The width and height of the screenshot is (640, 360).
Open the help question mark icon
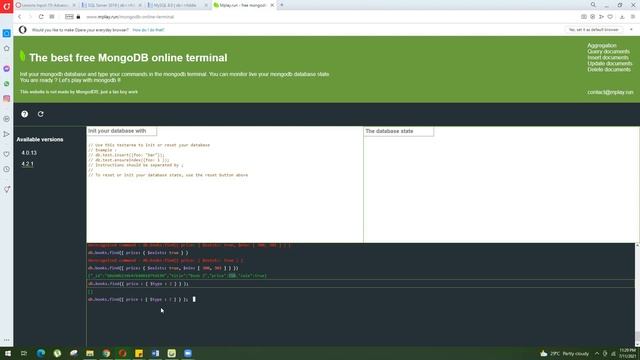pos(24,114)
